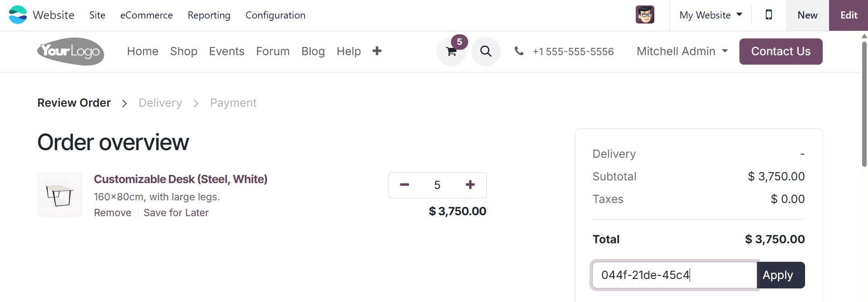Click the Odoo Website app logo
Viewport: 868px width, 302px height.
(18, 15)
